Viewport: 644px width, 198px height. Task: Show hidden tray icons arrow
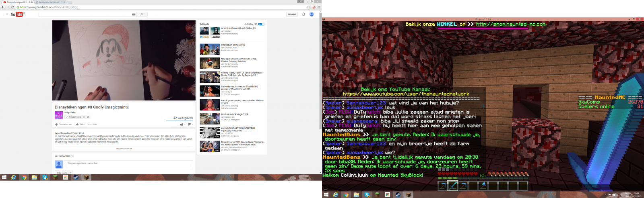[x=605, y=195]
